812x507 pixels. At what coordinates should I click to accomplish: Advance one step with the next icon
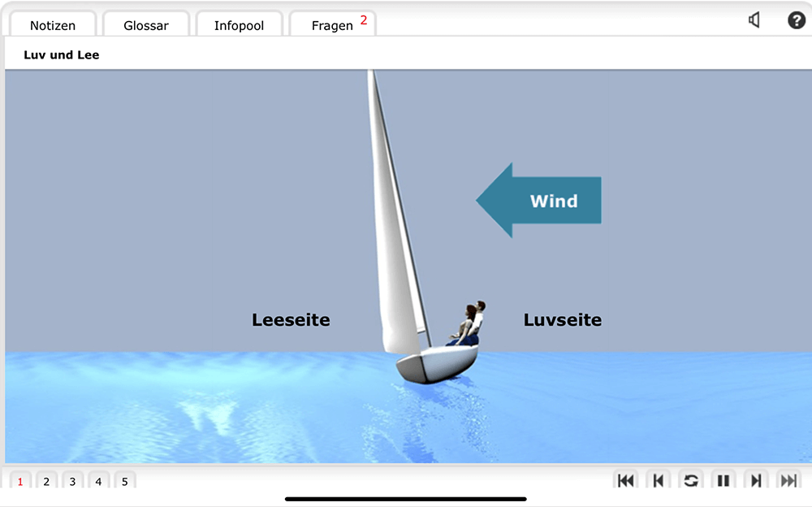pos(756,481)
